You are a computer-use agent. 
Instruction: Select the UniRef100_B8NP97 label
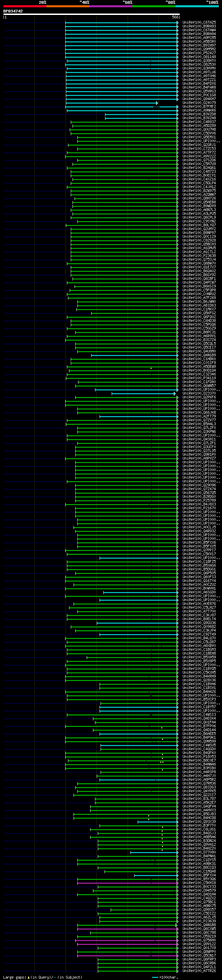(x=199, y=233)
